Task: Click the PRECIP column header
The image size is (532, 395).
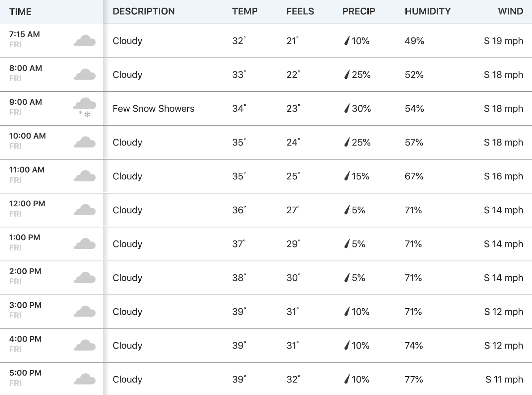Action: pyautogui.click(x=358, y=11)
